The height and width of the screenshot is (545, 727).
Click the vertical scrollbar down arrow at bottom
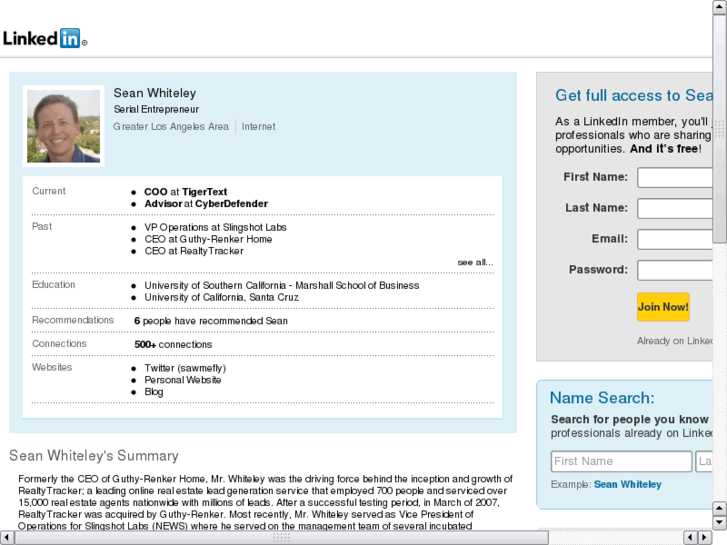(719, 523)
